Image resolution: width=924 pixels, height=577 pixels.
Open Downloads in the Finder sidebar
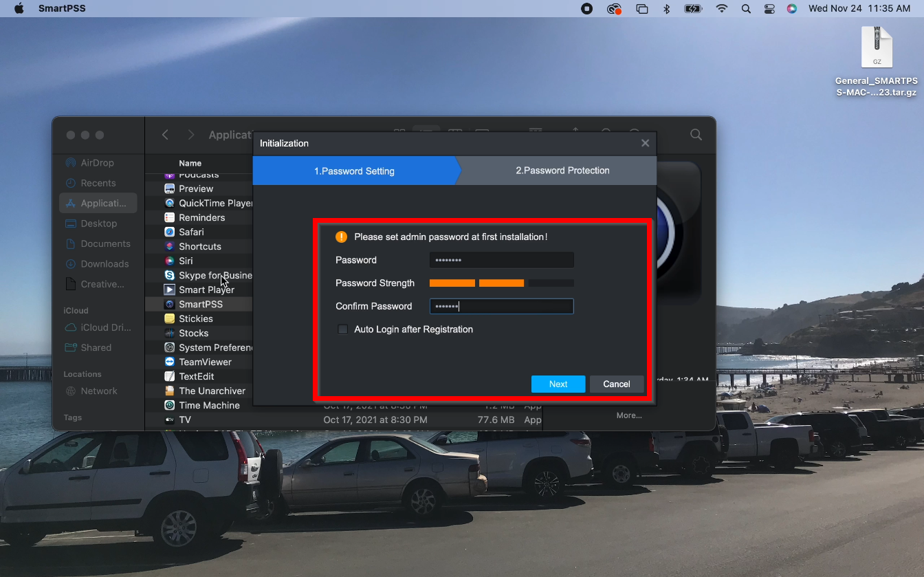tap(98, 264)
